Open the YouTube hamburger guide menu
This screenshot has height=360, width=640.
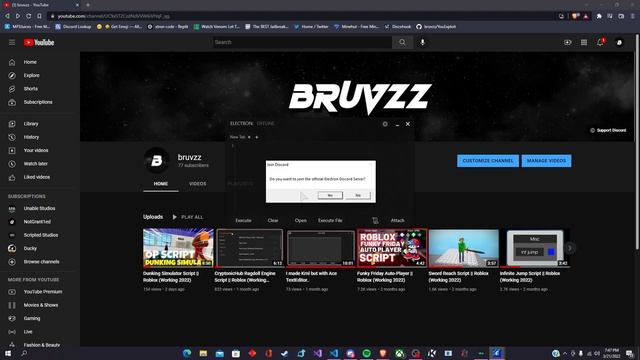12,42
